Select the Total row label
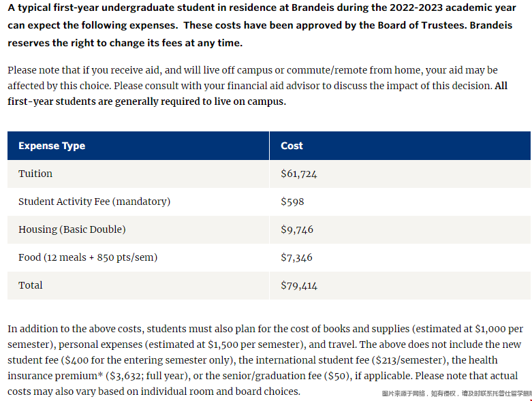 pyautogui.click(x=31, y=285)
